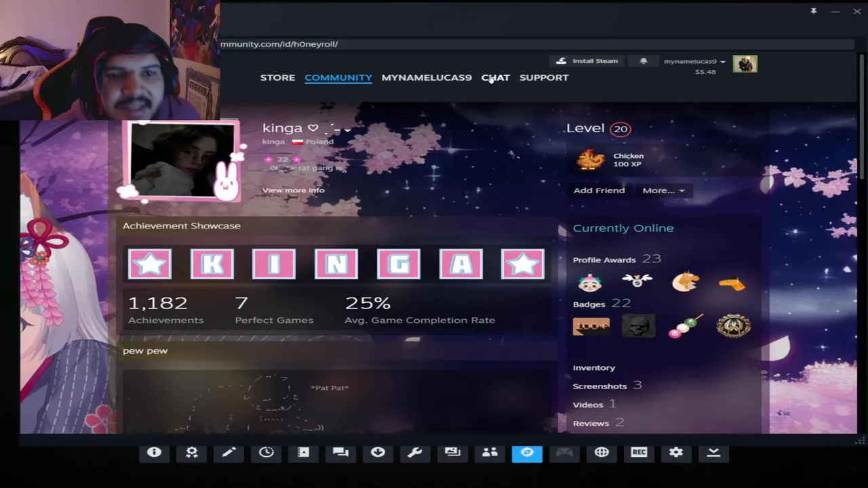Open the Screenshots 3 link

pyautogui.click(x=608, y=386)
